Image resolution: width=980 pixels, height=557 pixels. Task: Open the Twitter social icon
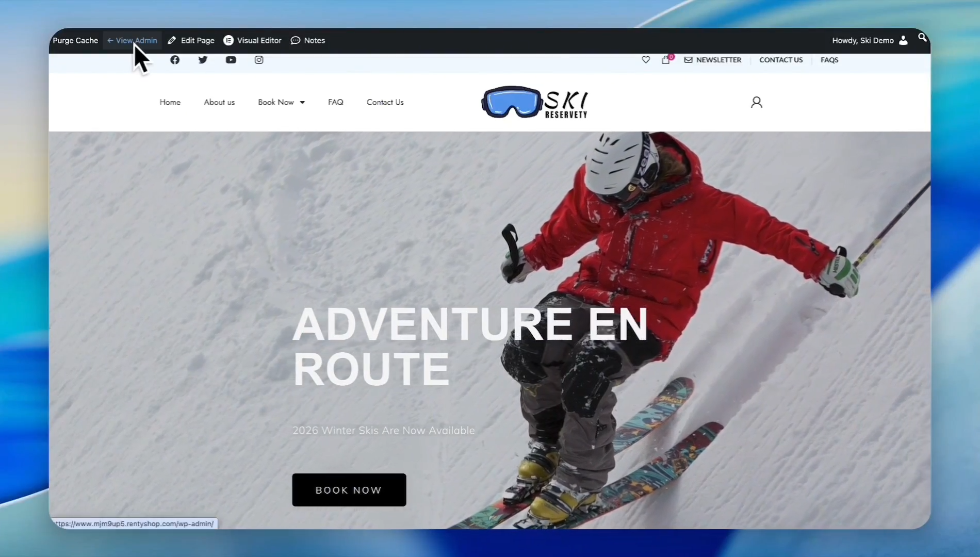pos(203,60)
